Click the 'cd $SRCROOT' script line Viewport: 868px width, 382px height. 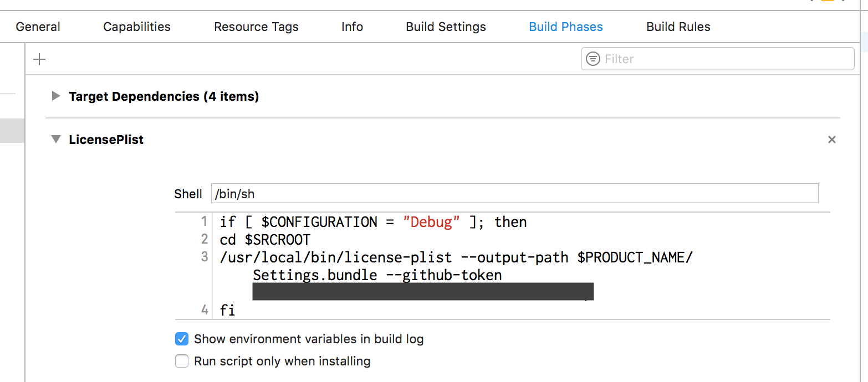(265, 240)
